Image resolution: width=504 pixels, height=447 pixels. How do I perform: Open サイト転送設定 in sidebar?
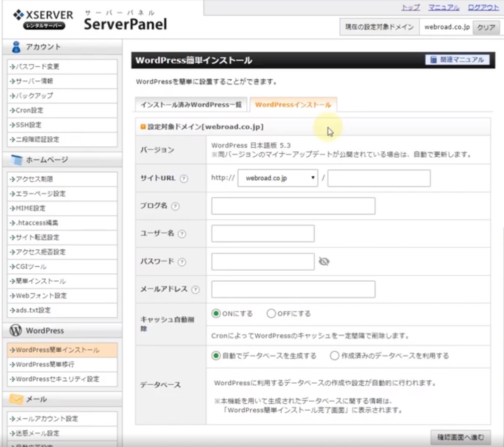[62, 238]
